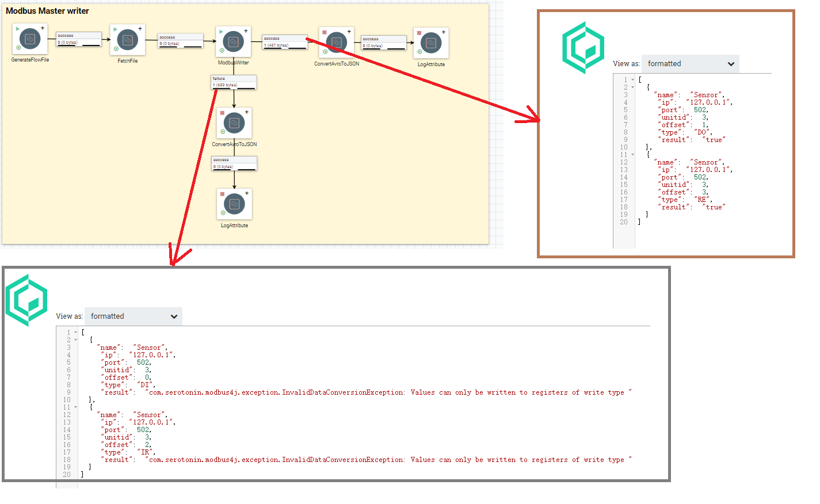Click the FetchFile processor icon
The image size is (820, 504).
tap(127, 40)
